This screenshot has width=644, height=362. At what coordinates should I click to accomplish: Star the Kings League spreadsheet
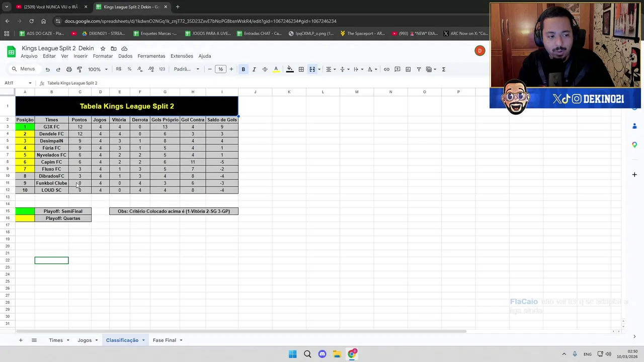click(103, 48)
